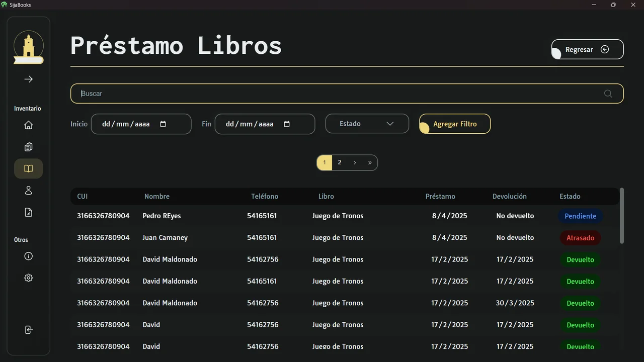Click the logout icon at sidebar bottom
Image resolution: width=644 pixels, height=362 pixels.
point(29,330)
